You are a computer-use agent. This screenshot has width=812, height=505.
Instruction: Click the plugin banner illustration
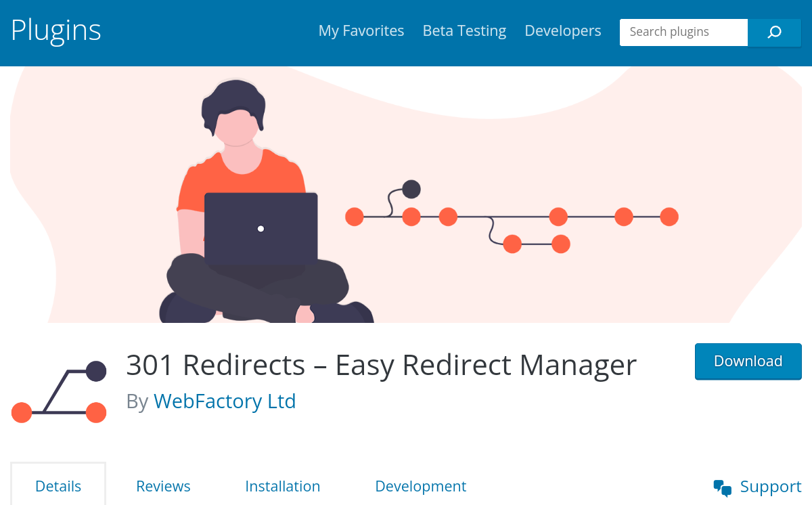406,194
